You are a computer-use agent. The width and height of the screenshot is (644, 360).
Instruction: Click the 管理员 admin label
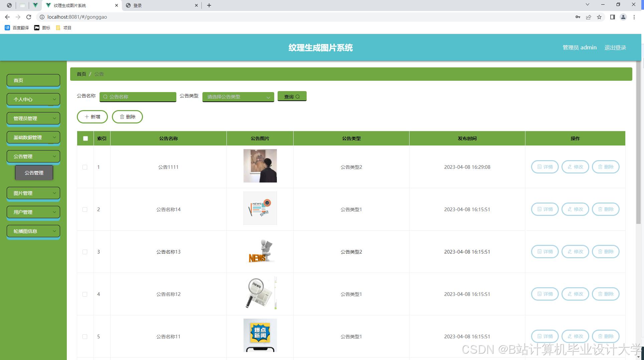[x=580, y=47]
